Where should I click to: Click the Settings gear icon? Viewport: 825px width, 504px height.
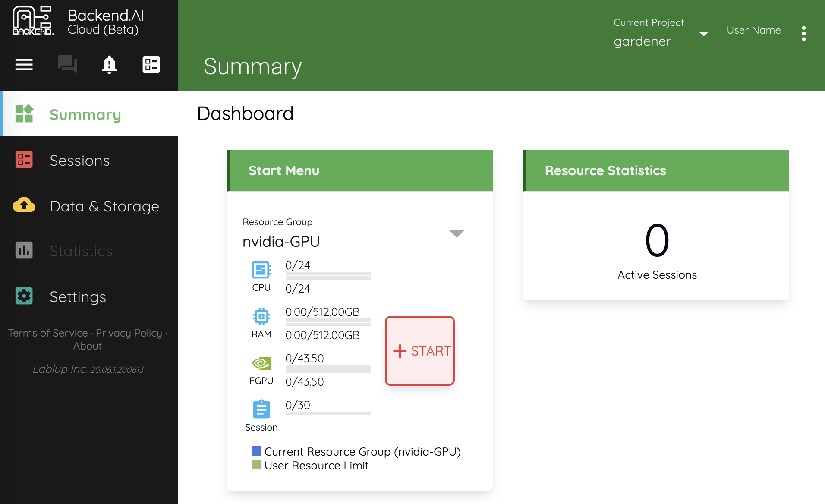[24, 296]
